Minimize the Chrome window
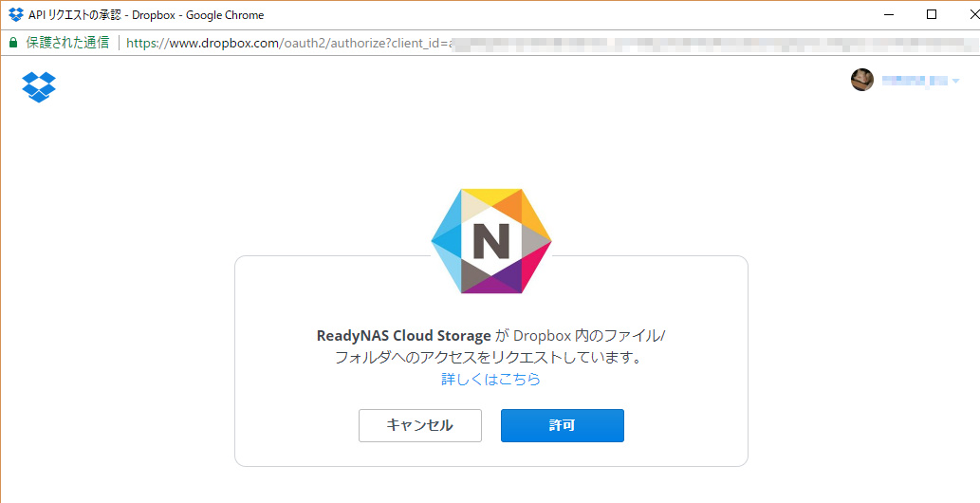980x503 pixels. click(x=889, y=15)
